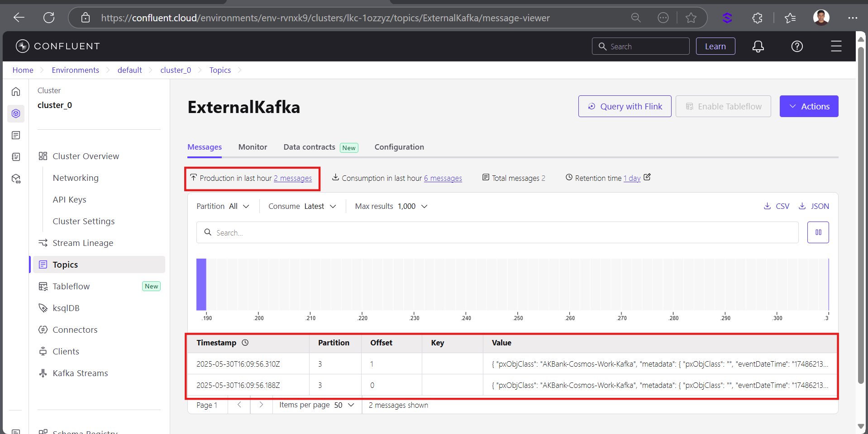The image size is (868, 434).
Task: Open production 2 messages link
Action: pos(293,178)
